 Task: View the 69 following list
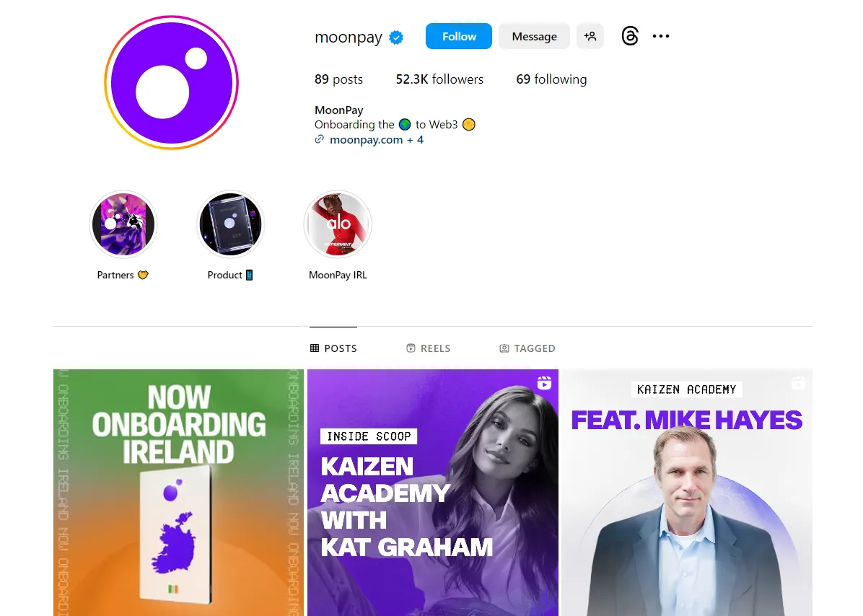[551, 79]
